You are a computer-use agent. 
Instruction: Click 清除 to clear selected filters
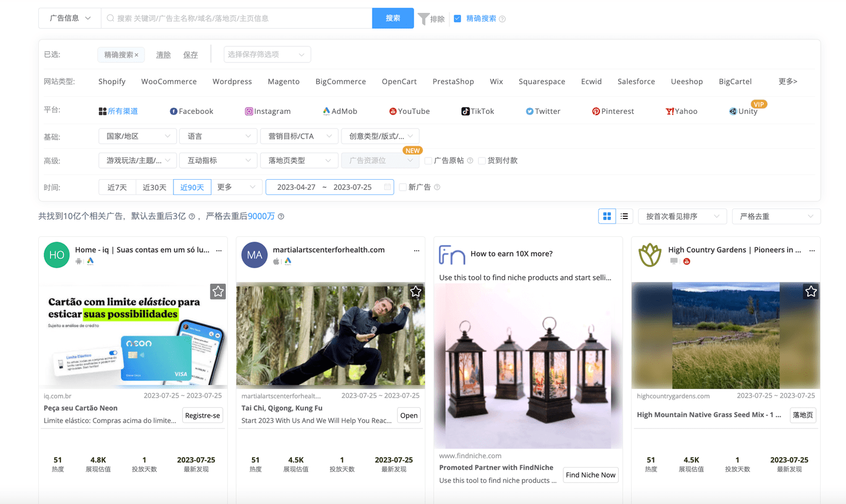(163, 55)
